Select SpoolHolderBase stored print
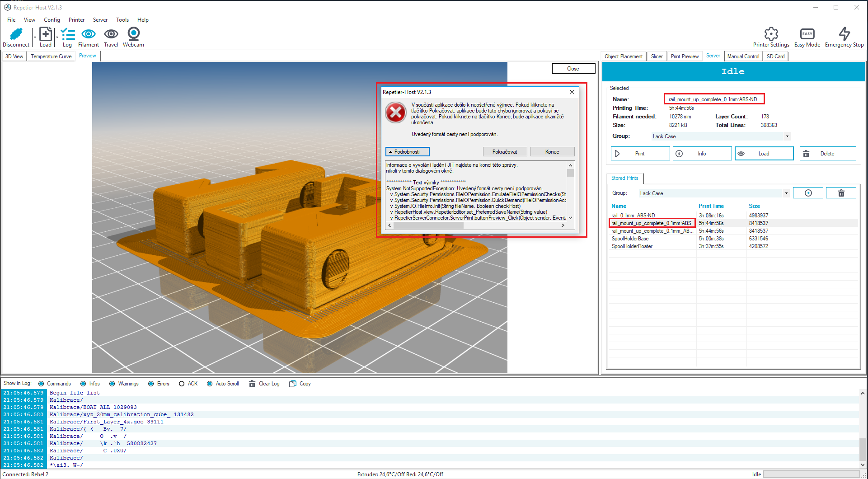868x479 pixels. [734, 239]
